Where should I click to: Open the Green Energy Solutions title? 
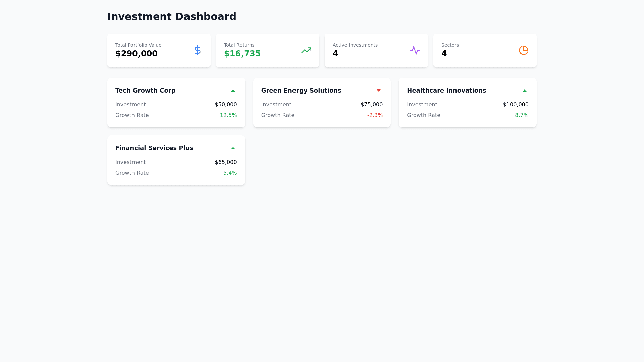click(301, 90)
